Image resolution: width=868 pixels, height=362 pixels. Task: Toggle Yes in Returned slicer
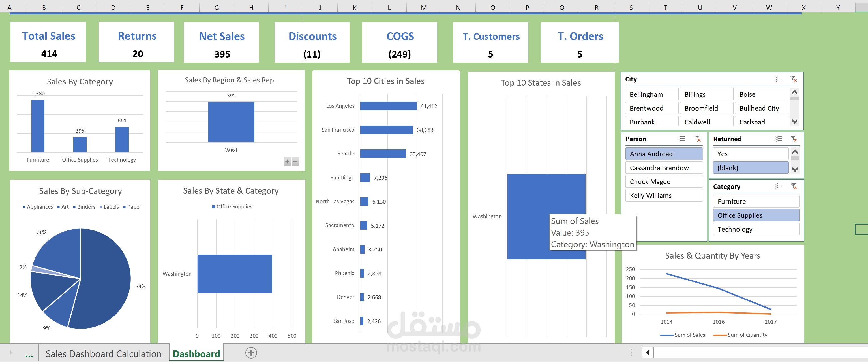click(x=750, y=154)
